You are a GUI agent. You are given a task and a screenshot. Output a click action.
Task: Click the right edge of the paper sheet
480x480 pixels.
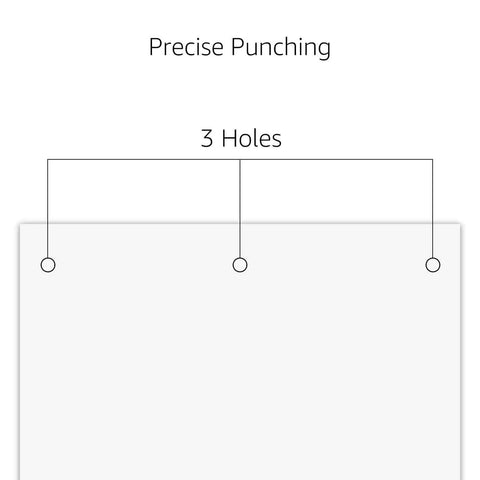coord(461,352)
